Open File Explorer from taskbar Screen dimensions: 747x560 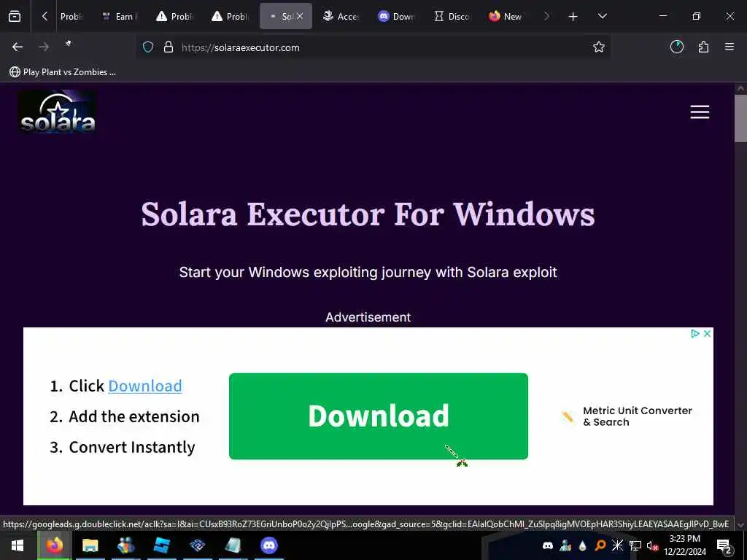coord(90,545)
